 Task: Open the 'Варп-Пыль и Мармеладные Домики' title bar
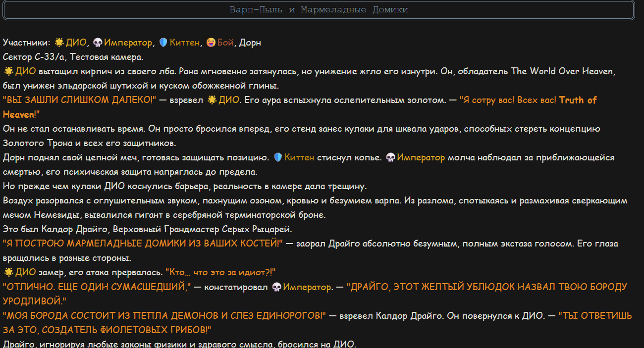pyautogui.click(x=319, y=10)
